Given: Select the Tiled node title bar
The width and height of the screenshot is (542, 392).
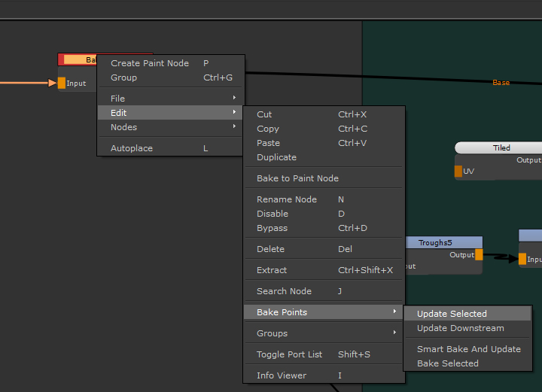Looking at the screenshot, I should (501, 147).
